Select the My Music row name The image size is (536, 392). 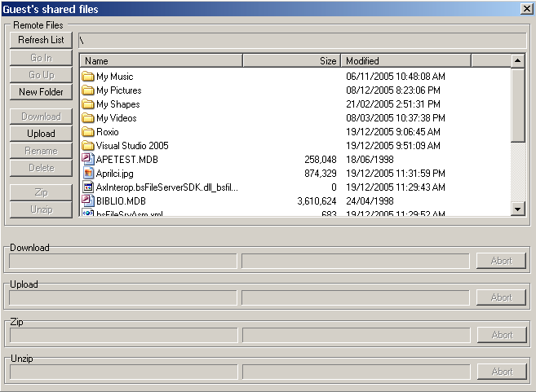114,77
